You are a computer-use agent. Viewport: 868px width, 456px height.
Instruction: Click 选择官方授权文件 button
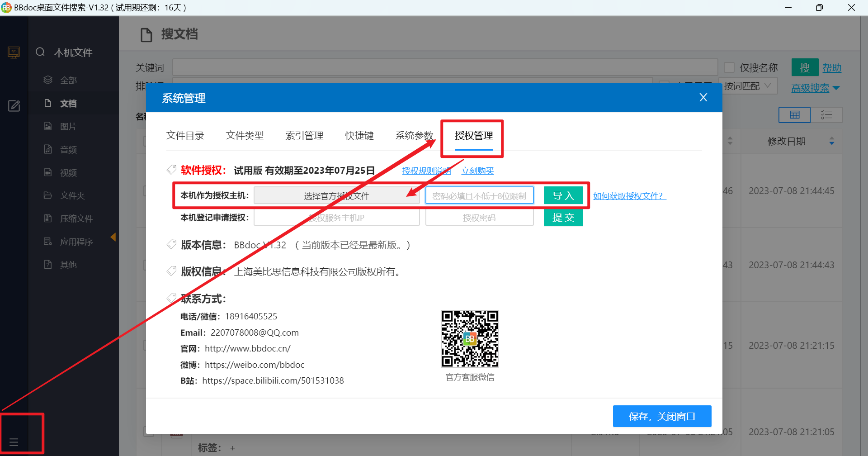pos(337,195)
